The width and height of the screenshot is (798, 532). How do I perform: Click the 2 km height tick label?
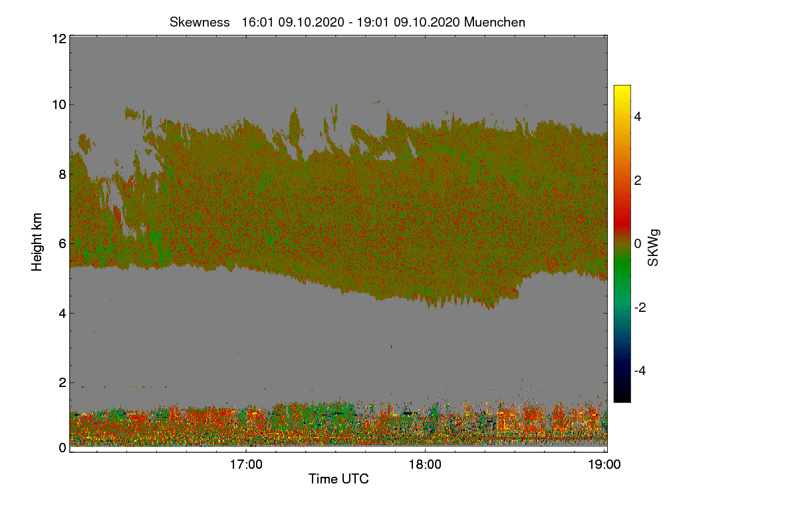pyautogui.click(x=63, y=383)
